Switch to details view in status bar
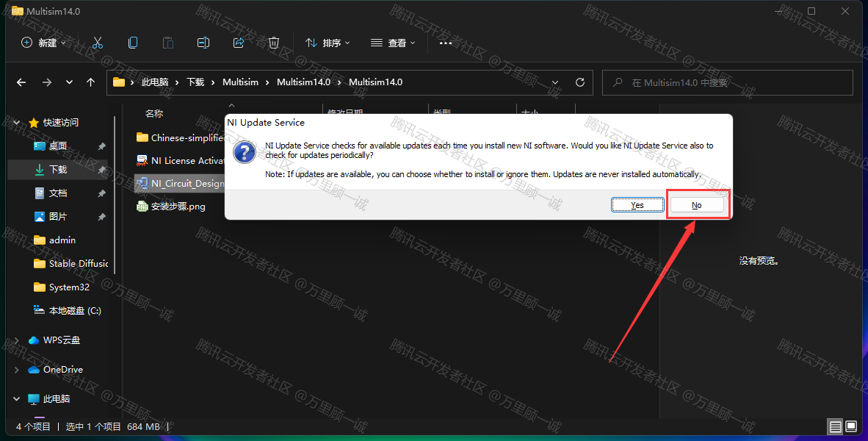The width and height of the screenshot is (868, 441). (835, 426)
